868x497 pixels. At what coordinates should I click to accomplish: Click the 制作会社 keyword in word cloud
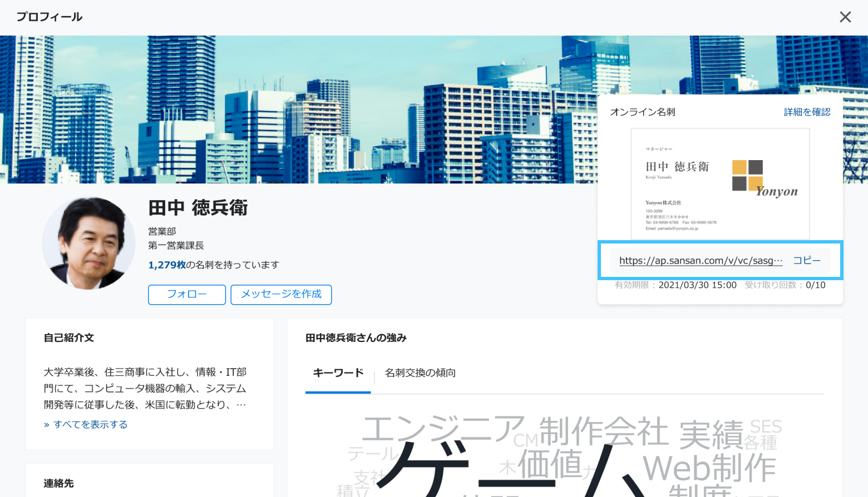604,432
